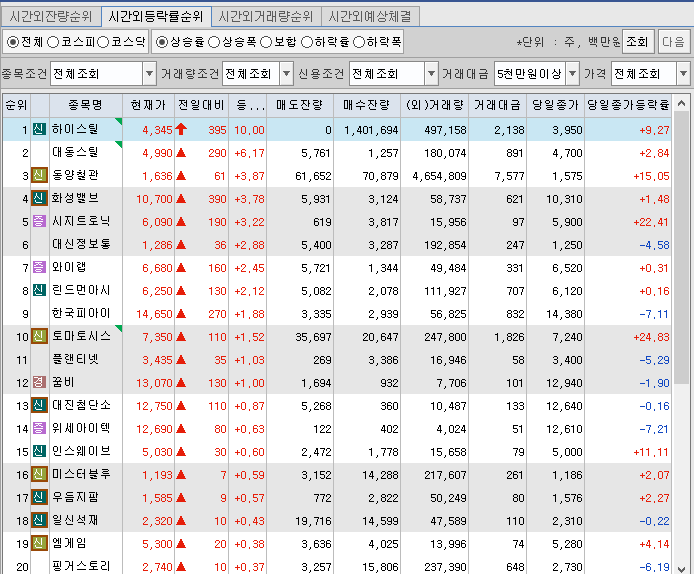Switch to the 시간외잔량순위 tab

[50, 16]
